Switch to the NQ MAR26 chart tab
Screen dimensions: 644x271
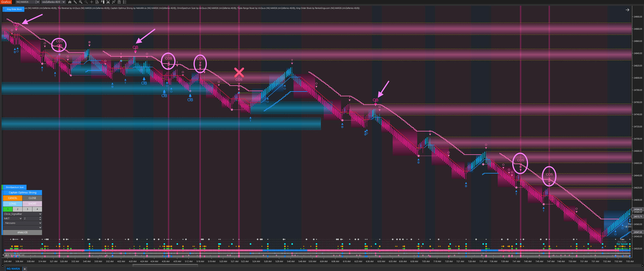click(13, 269)
